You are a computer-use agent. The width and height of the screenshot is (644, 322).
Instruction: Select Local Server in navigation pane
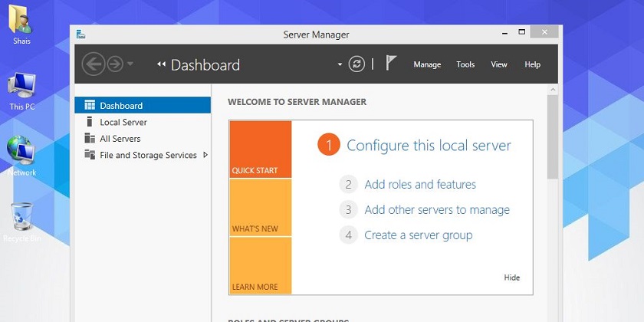tap(143, 122)
